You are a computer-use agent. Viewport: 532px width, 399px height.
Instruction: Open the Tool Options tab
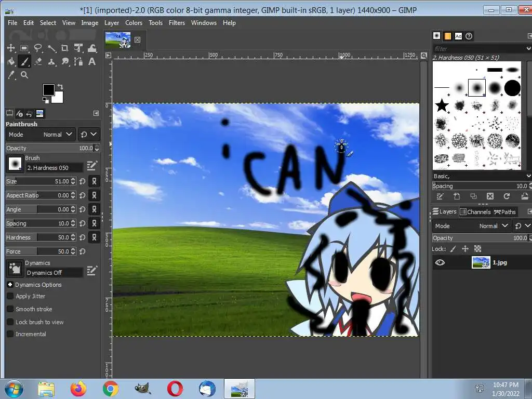pyautogui.click(x=9, y=113)
